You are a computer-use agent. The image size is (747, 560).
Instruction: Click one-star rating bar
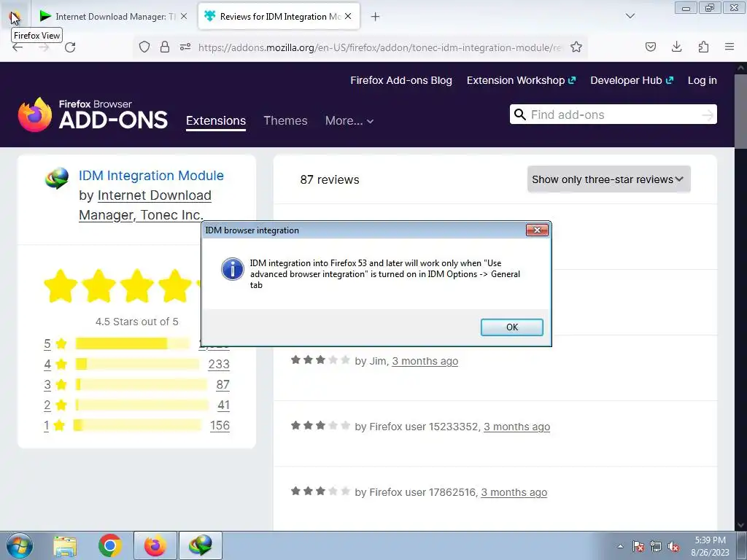[138, 425]
